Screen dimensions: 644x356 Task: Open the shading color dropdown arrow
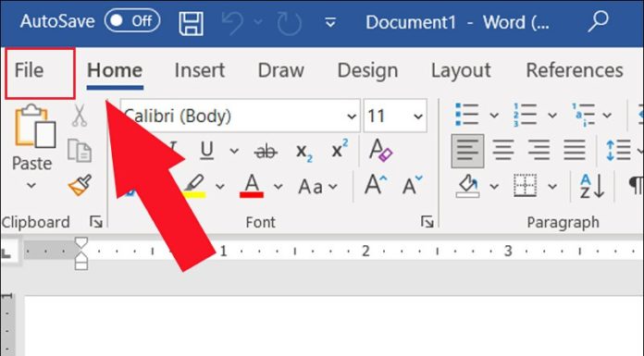click(494, 187)
